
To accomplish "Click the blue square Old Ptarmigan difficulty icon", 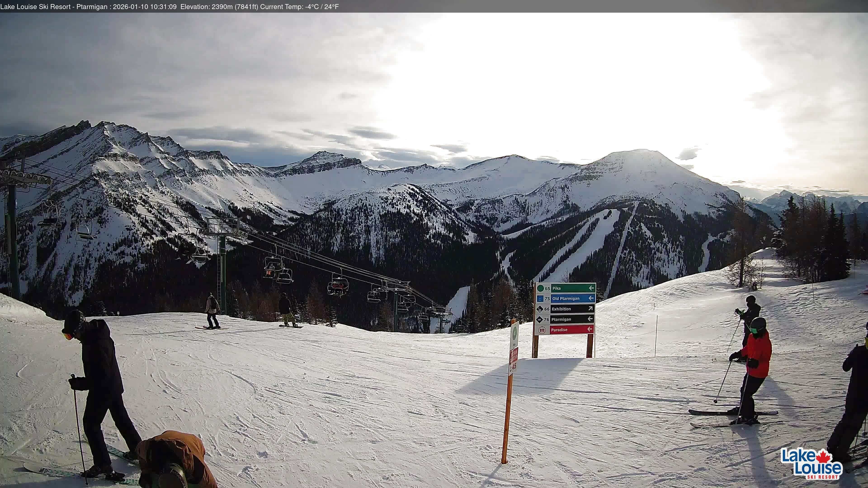I will coord(540,299).
